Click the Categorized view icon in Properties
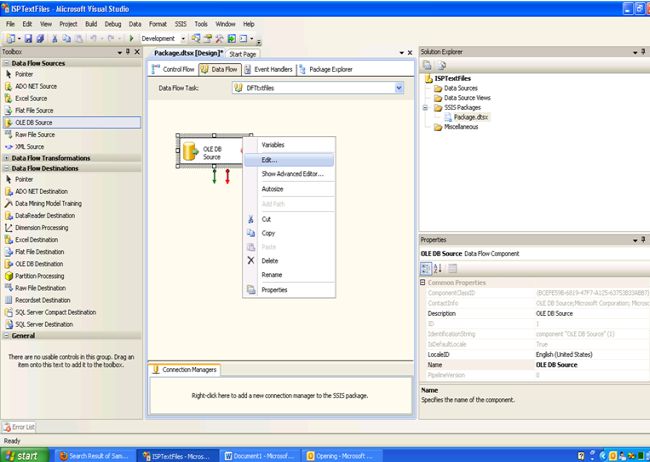 click(426, 269)
